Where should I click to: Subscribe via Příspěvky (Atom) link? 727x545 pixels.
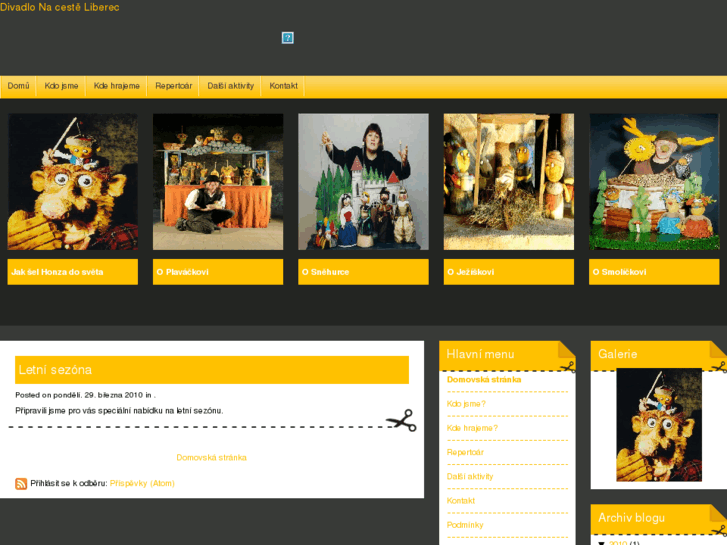142,483
